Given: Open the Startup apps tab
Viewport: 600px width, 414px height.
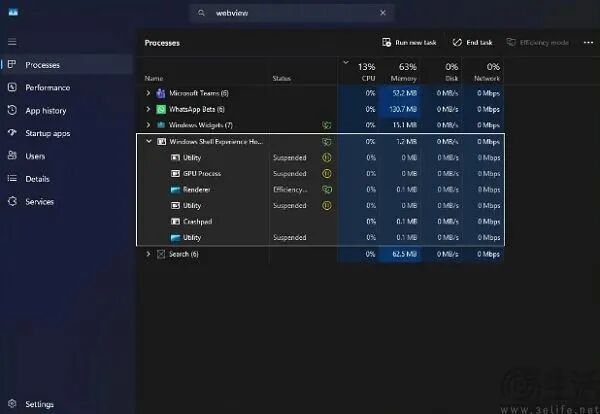Looking at the screenshot, I should click(x=47, y=133).
